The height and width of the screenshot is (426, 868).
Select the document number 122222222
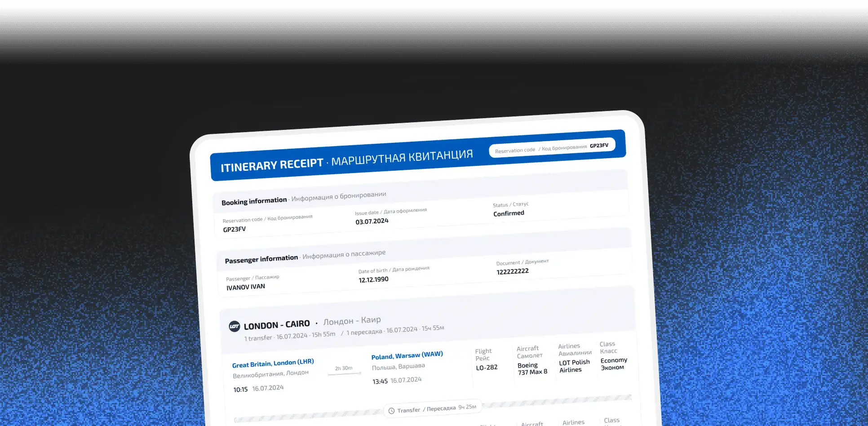point(513,271)
